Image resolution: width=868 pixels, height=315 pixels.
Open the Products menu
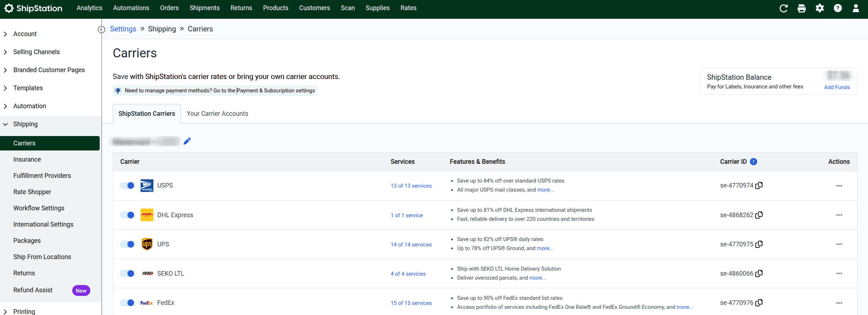(x=276, y=8)
